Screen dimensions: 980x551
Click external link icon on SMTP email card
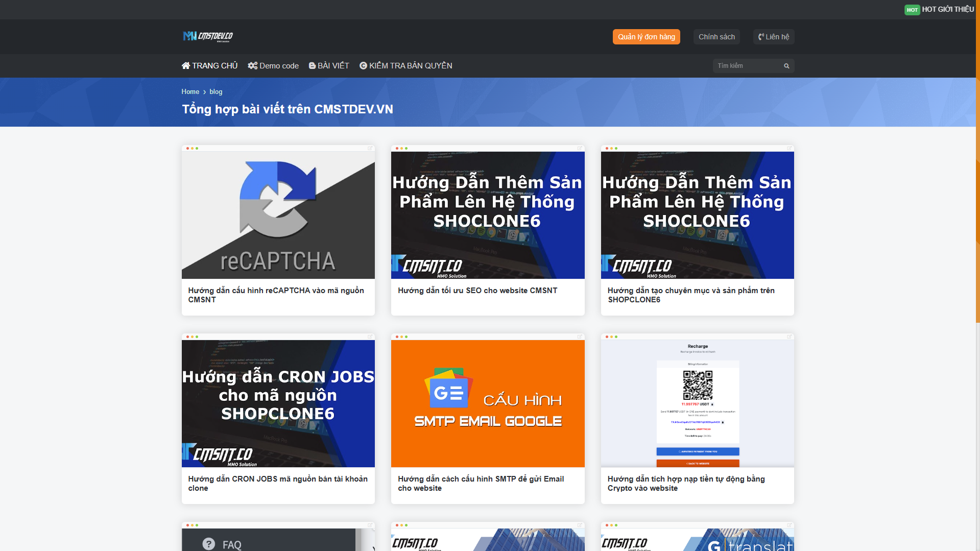580,337
